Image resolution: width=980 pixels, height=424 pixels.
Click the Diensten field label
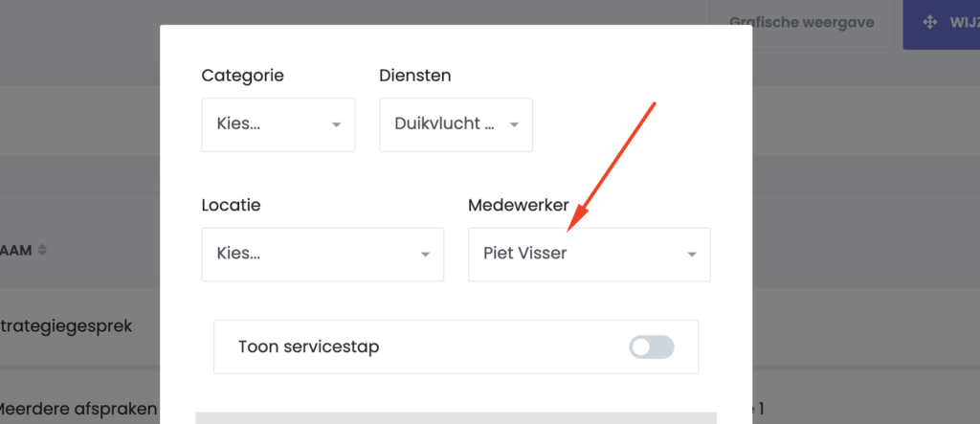point(414,76)
